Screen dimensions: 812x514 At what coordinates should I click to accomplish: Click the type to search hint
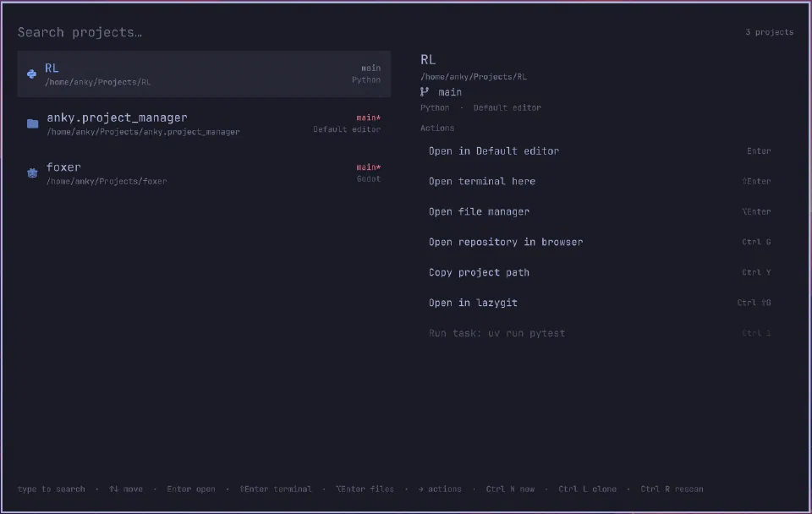pyautogui.click(x=52, y=489)
